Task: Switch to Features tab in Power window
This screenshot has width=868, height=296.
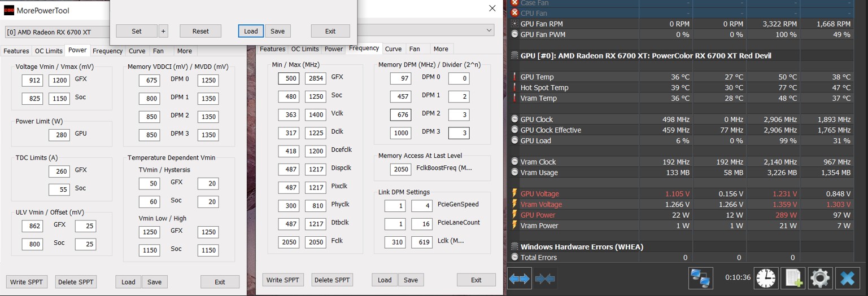Action: coord(16,51)
